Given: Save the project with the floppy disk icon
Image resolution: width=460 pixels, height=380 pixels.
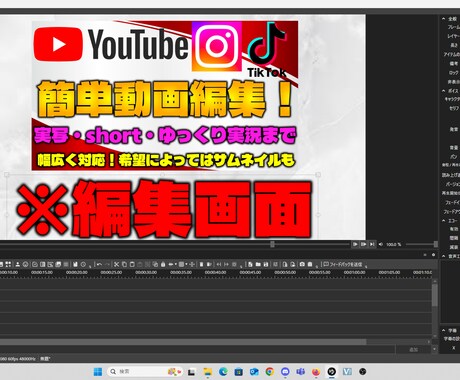Looking at the screenshot, I should click(x=266, y=264).
